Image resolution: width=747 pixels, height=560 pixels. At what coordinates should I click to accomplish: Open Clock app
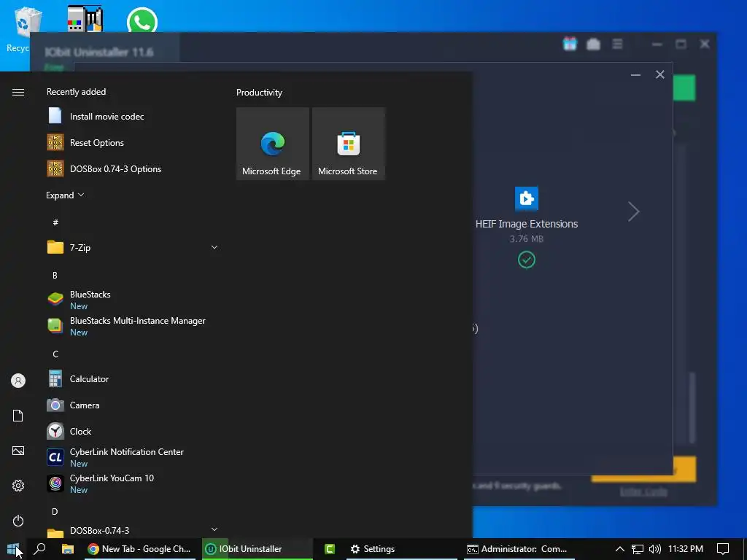point(132,432)
